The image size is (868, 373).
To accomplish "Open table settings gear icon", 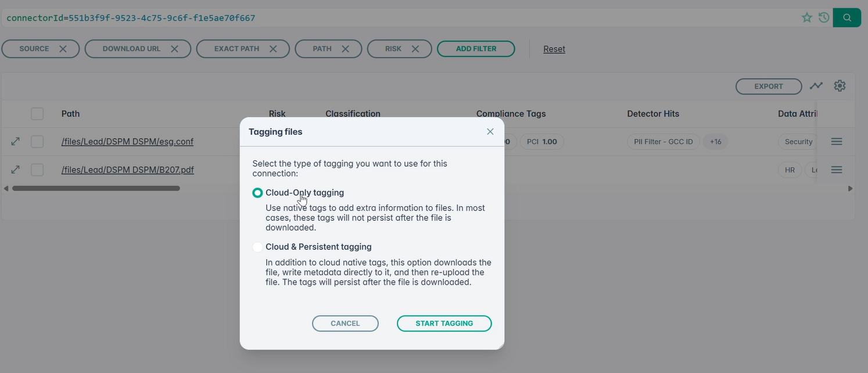I will (840, 86).
